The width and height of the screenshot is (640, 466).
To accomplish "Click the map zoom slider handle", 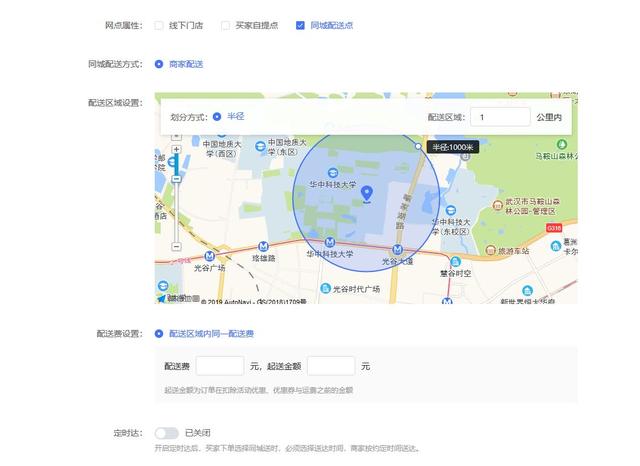I will (x=176, y=179).
